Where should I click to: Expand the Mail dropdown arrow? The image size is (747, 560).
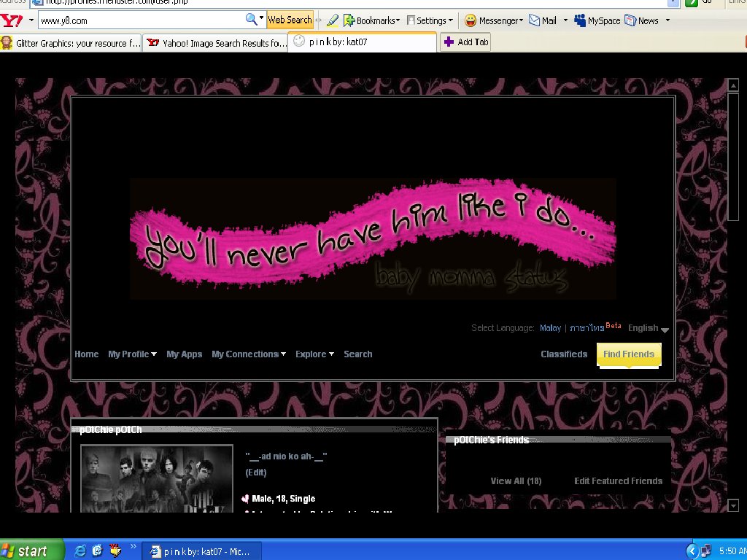[x=565, y=20]
